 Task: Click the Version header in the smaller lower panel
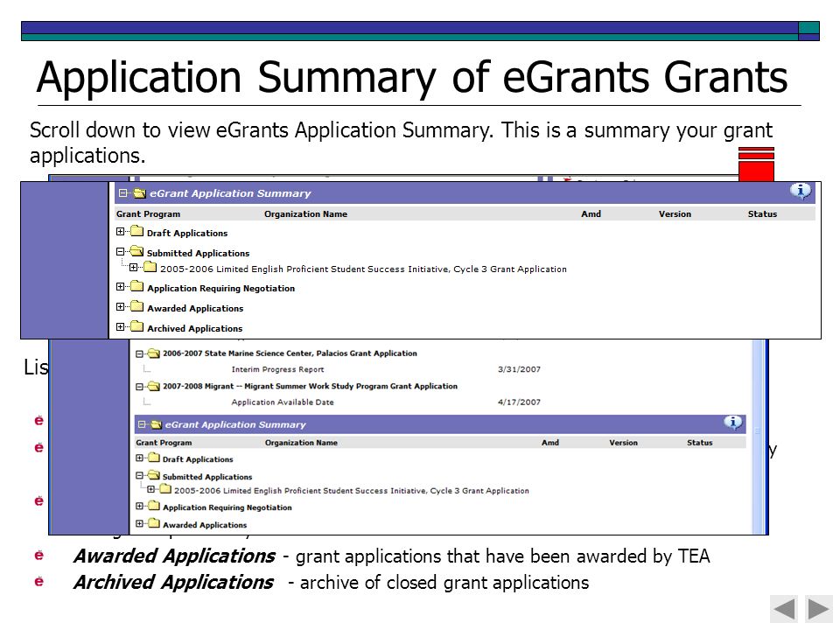pos(624,443)
